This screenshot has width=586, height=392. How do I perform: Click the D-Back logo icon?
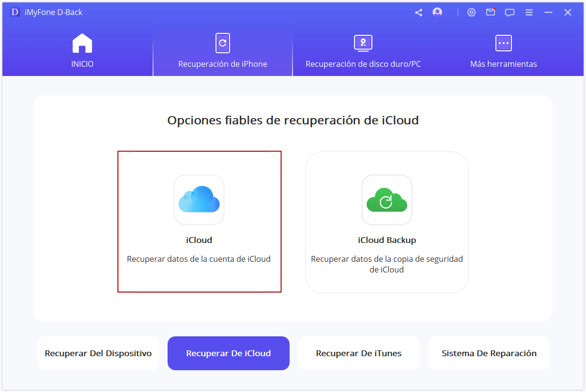pyautogui.click(x=15, y=12)
